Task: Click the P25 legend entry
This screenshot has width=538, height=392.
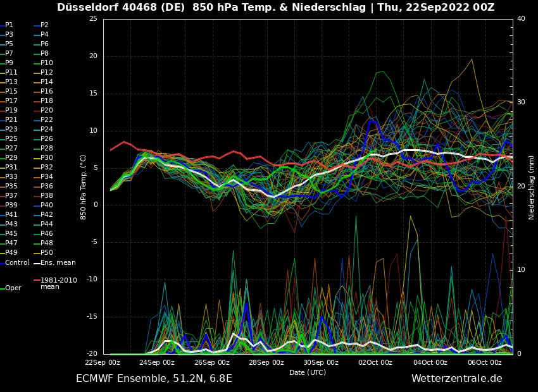Action: coord(11,139)
